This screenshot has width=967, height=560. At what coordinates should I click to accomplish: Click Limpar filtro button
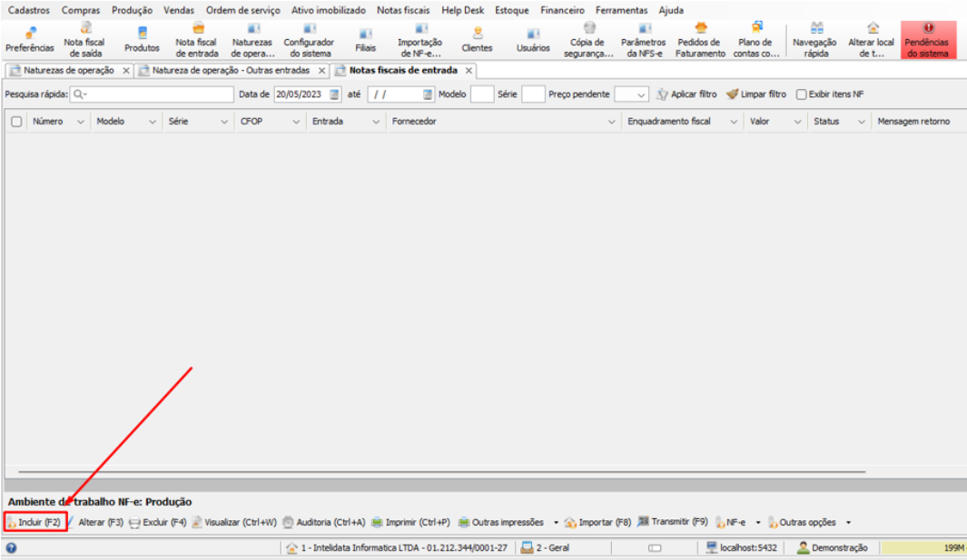[756, 94]
